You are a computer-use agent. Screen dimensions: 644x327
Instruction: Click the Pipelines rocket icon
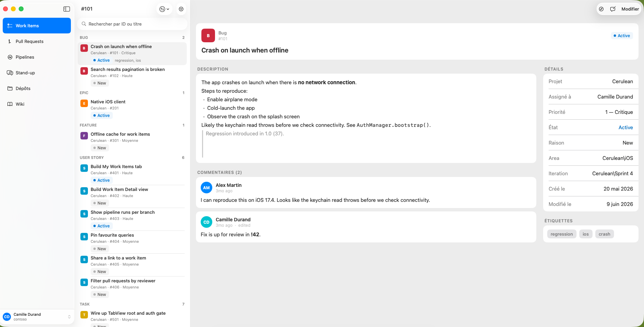(10, 57)
